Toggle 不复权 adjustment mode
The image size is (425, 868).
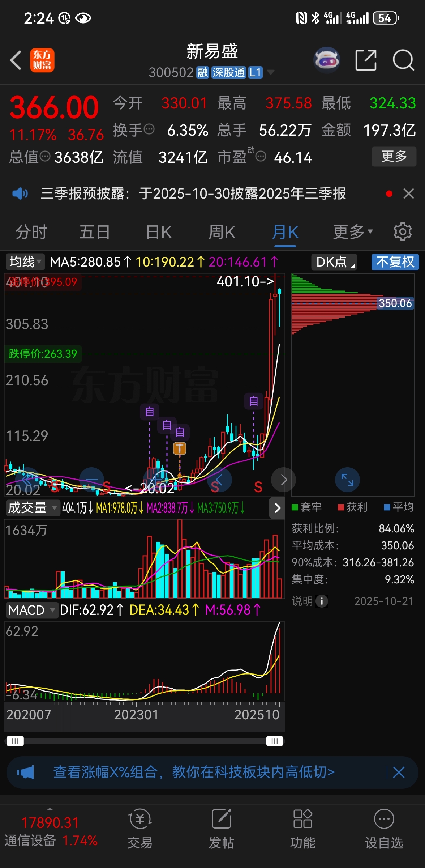pyautogui.click(x=395, y=262)
